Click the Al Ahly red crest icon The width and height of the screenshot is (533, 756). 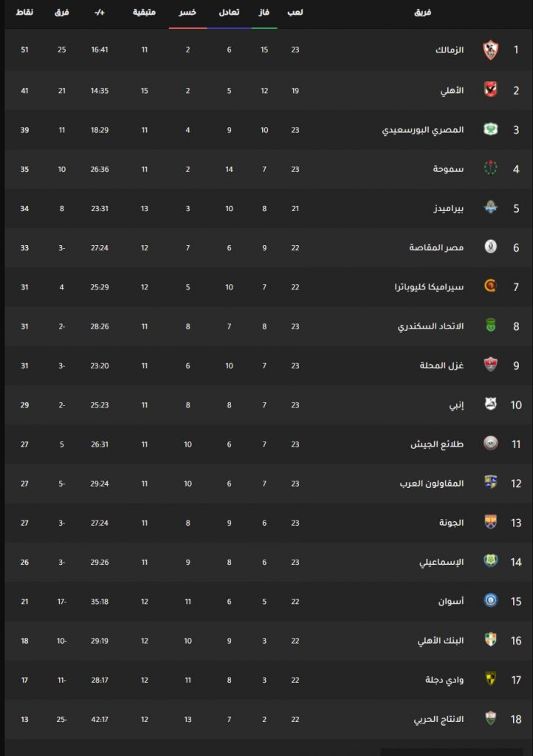491,89
